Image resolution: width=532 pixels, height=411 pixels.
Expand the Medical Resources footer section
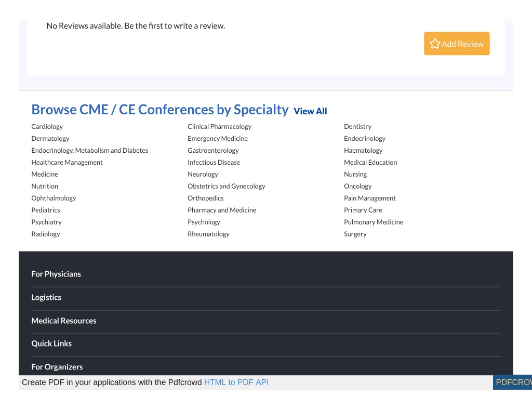pos(265,321)
